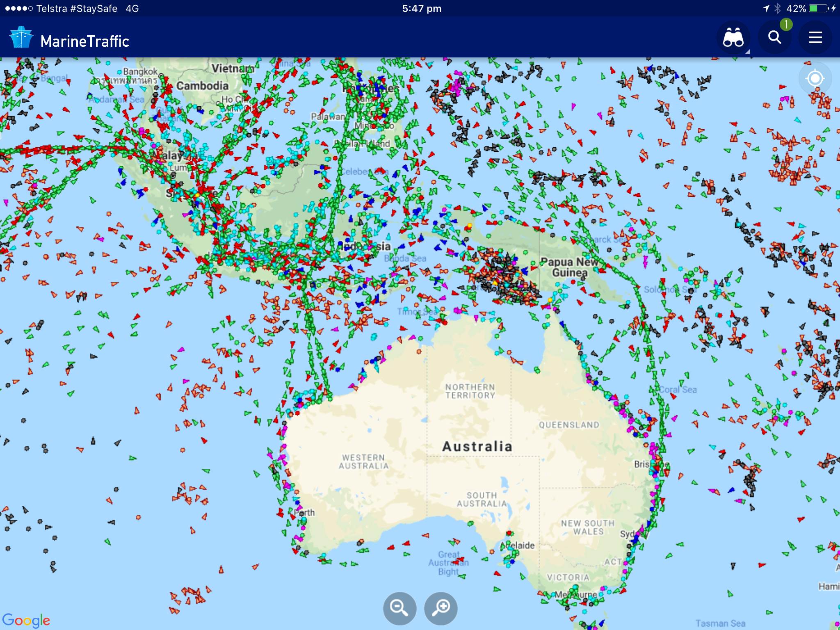Open the hamburger menu
840x630 pixels.
coord(815,38)
